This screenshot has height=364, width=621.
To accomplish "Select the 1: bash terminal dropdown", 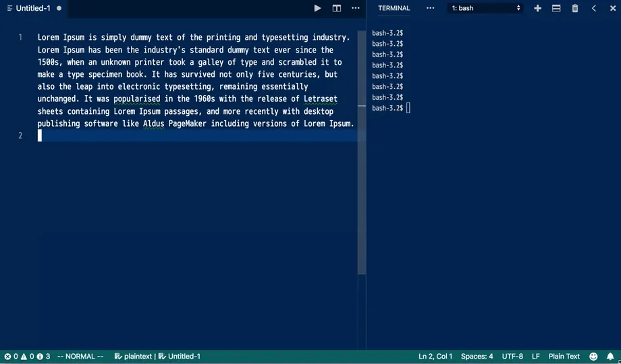I will point(485,8).
